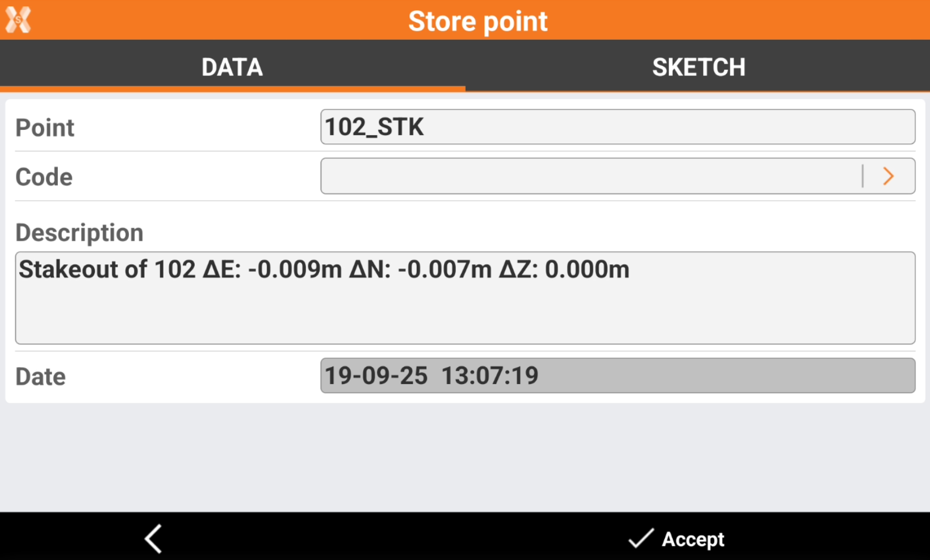Edit the Point name field 102_STK

point(617,127)
